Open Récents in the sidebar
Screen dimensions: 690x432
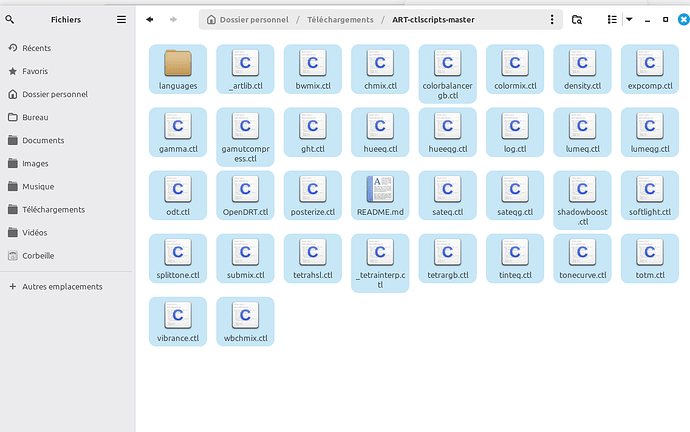pos(37,48)
